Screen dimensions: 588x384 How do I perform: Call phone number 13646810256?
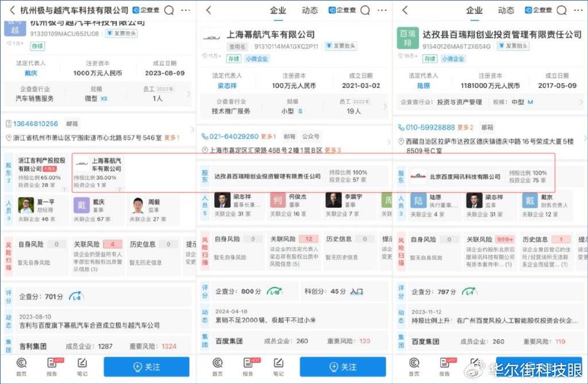point(36,124)
